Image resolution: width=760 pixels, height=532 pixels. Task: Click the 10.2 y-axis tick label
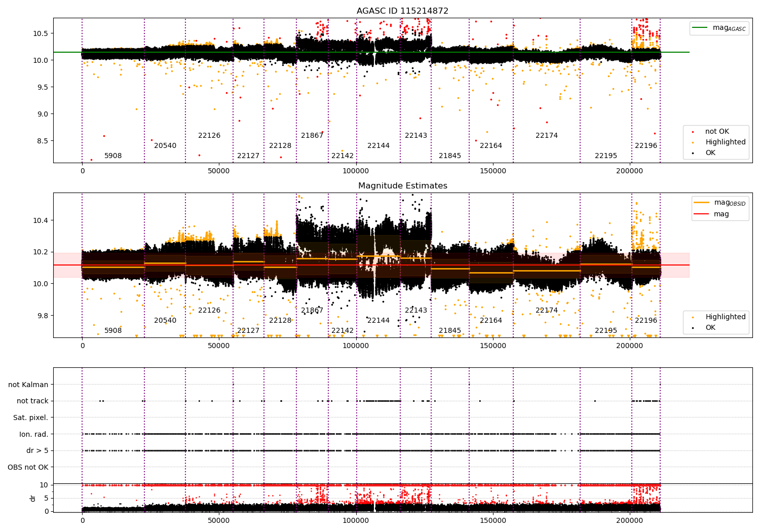tap(41, 252)
